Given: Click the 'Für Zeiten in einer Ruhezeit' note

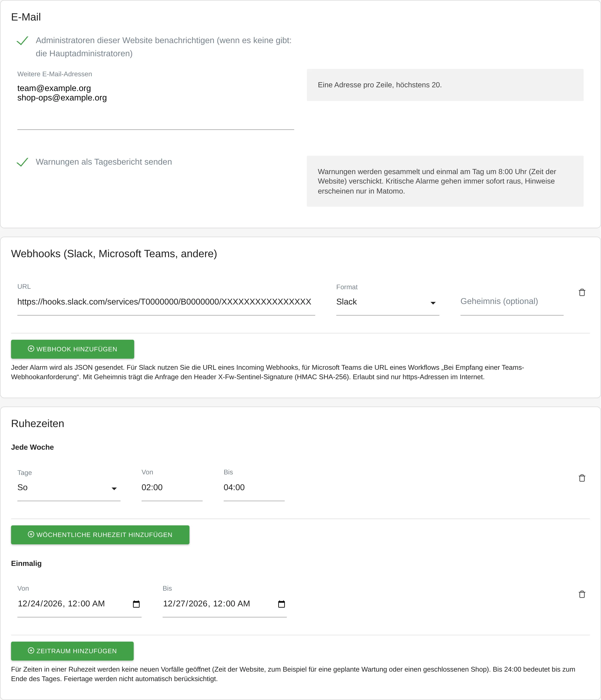Looking at the screenshot, I should click(293, 674).
